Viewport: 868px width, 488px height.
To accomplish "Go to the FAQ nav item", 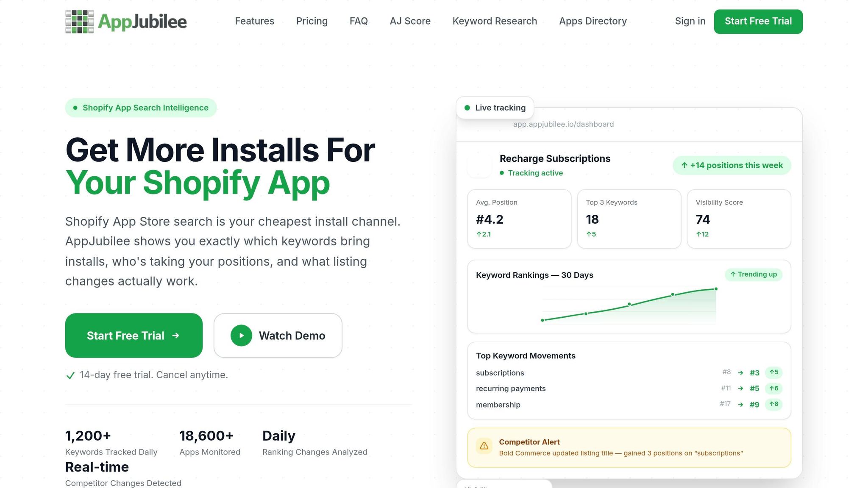I will [x=359, y=21].
